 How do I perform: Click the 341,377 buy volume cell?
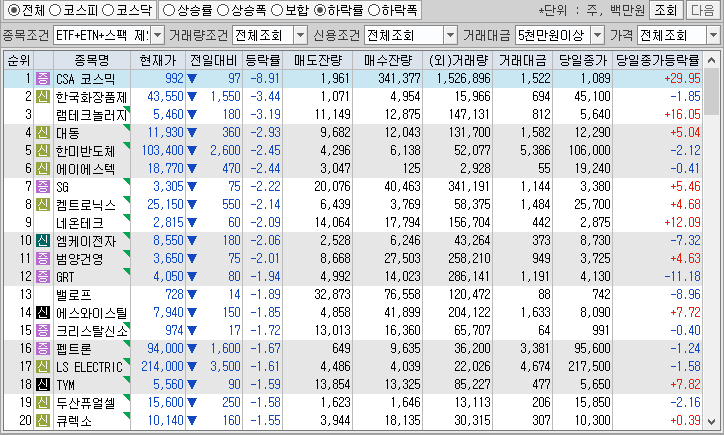(x=399, y=79)
